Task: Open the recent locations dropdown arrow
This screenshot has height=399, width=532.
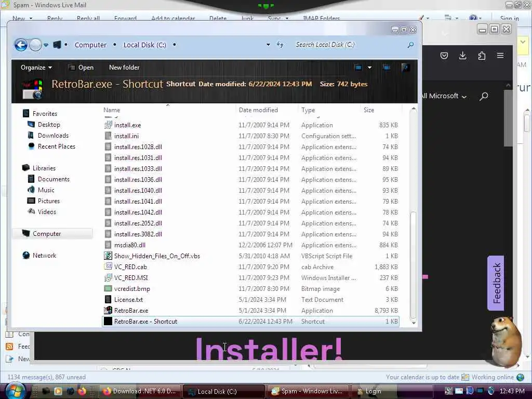Action: pos(46,45)
